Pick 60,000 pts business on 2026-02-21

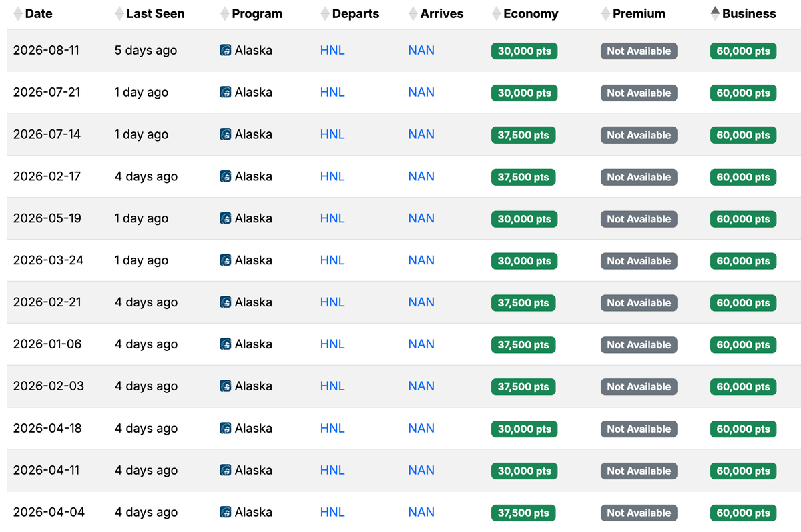[x=743, y=304]
